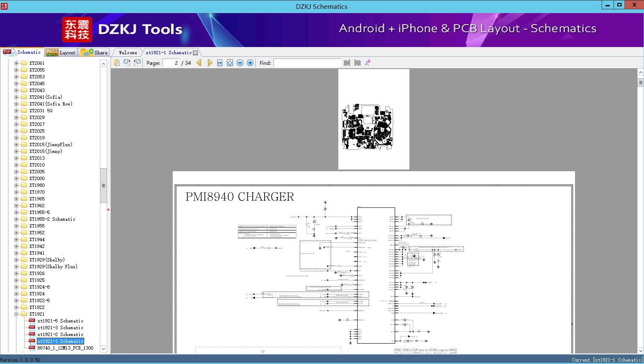Click the document viewer scroll down arrow
Image resolution: width=644 pixels, height=364 pixels.
640,351
